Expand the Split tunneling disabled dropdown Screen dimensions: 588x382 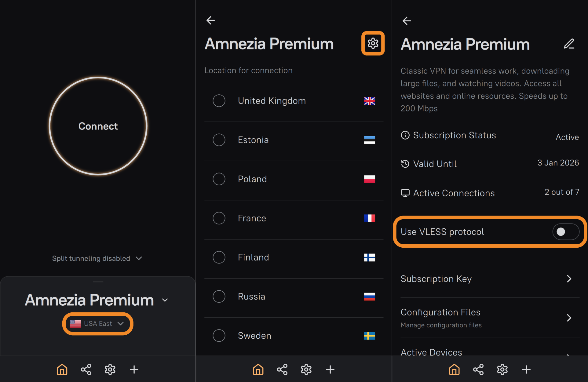[x=97, y=258]
